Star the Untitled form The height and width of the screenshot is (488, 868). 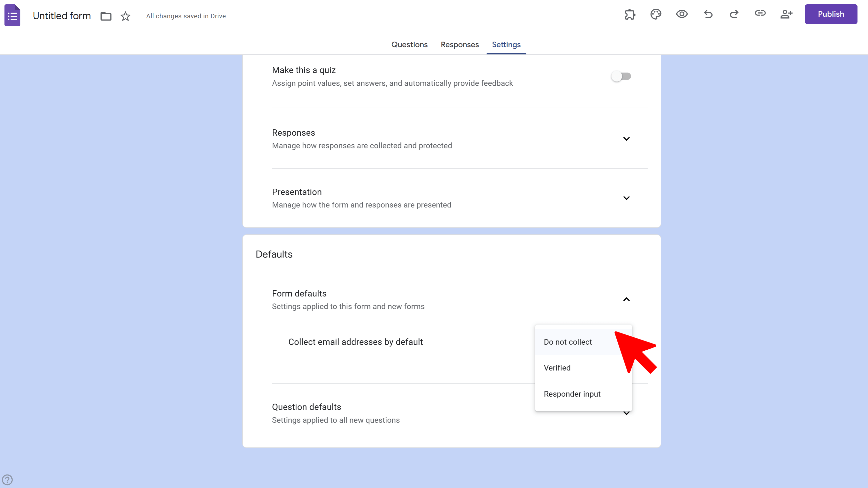point(125,16)
